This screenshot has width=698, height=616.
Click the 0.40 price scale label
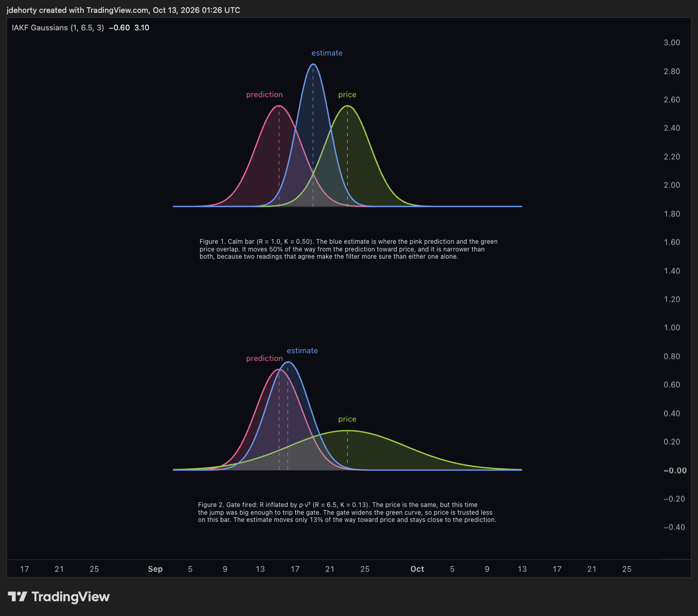[x=672, y=413]
